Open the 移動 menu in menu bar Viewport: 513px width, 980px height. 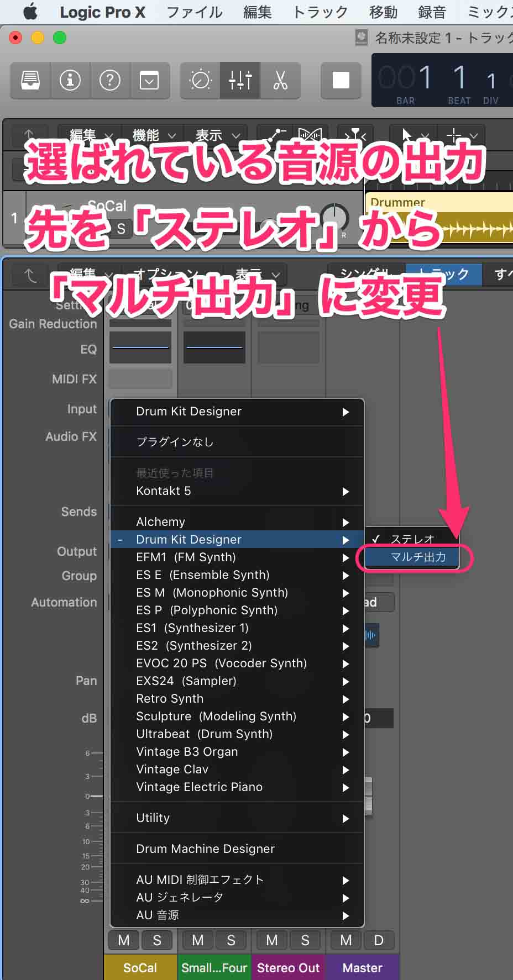pos(383,12)
